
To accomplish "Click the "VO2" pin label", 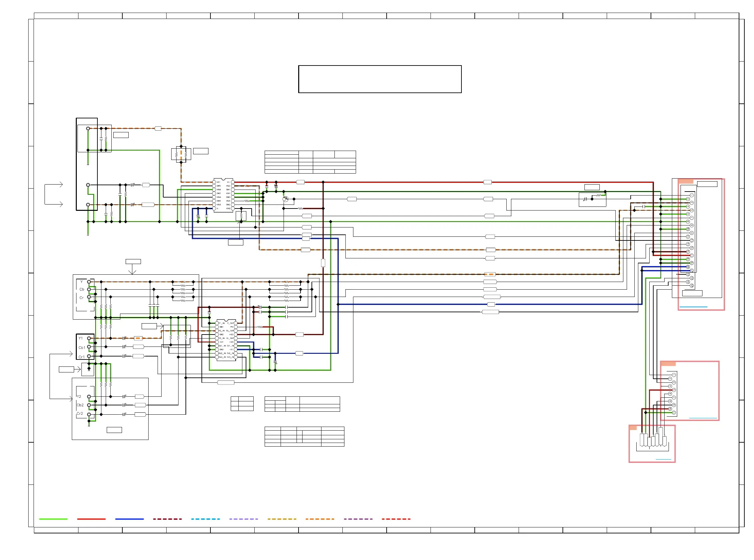I will tap(228, 186).
